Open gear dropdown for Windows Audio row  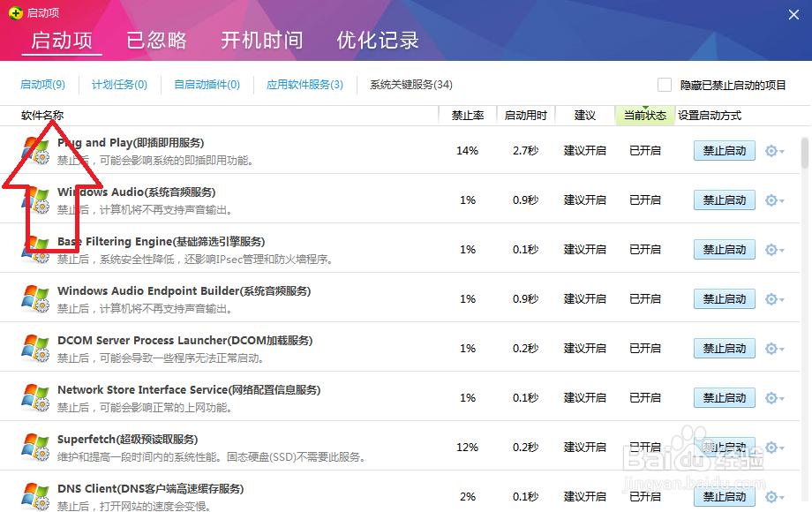(x=774, y=200)
